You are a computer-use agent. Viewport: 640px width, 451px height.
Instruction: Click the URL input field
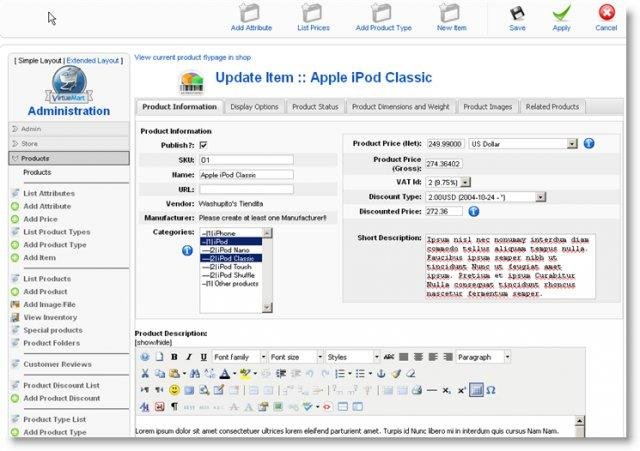pyautogui.click(x=246, y=189)
